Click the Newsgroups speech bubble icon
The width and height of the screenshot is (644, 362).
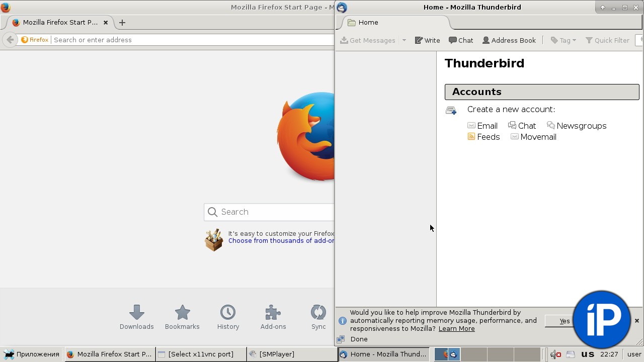[551, 125]
